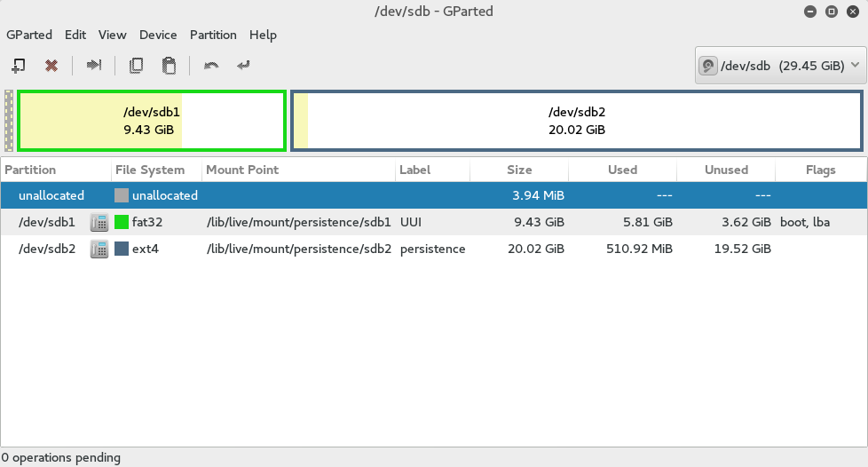The image size is (868, 467).
Task: Minimize the GParted window
Action: click(810, 12)
